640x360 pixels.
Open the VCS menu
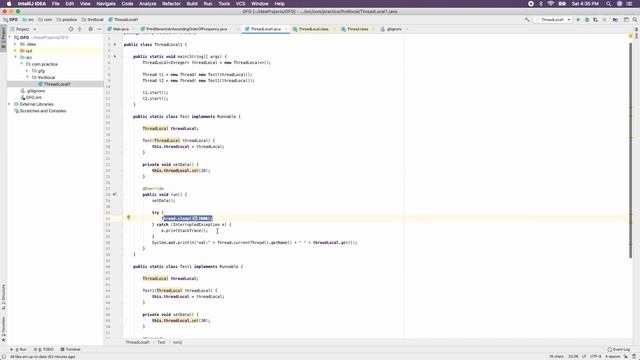coord(240,4)
